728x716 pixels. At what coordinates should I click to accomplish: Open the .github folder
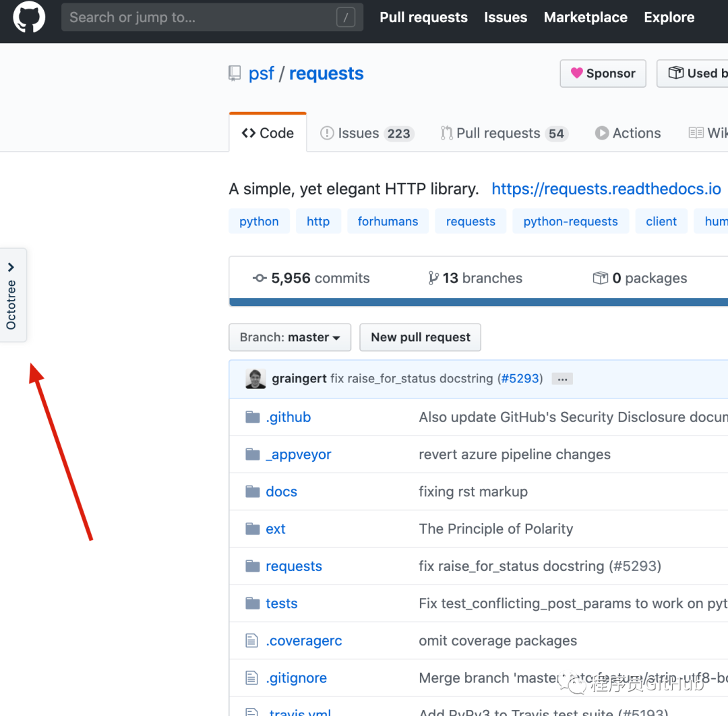289,417
